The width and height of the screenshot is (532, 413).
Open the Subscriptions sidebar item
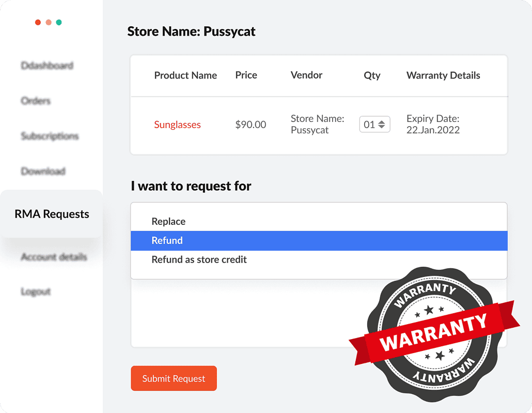click(50, 136)
